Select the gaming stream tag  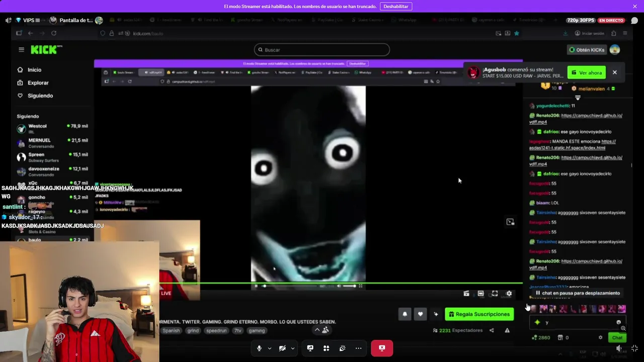[257, 331]
